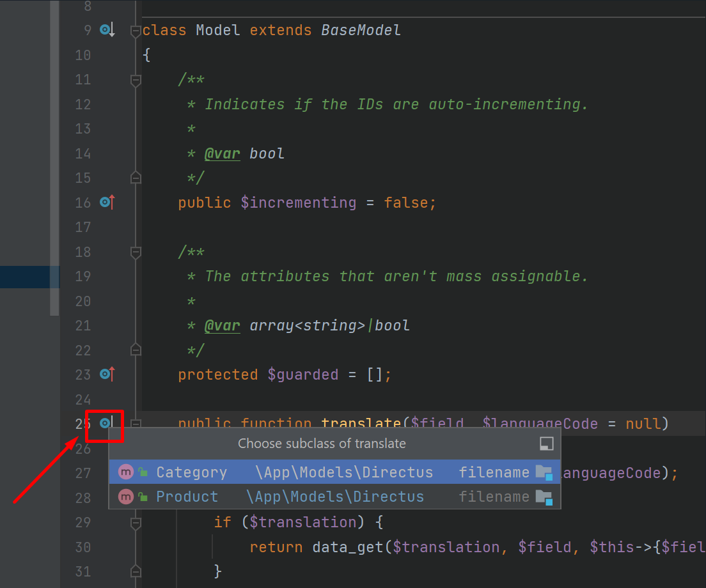Collapse the doc comment starting at line 18
Screen dimensions: 706x588
135,252
